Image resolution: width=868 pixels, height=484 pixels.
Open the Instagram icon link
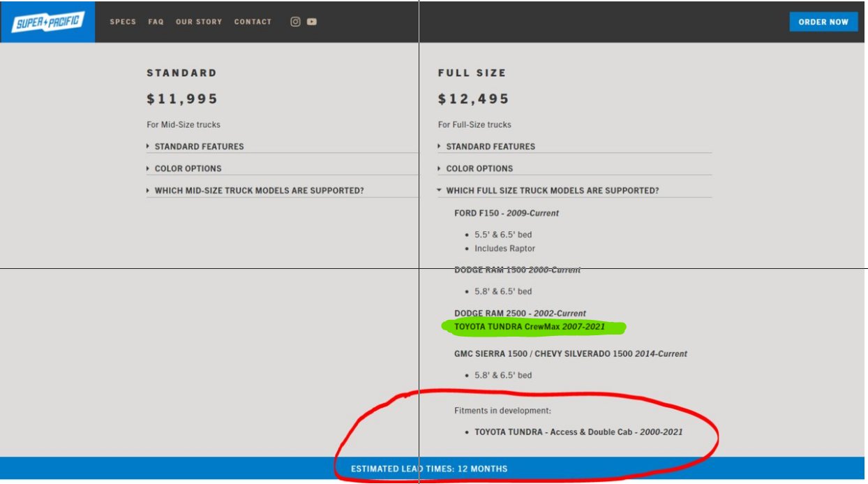(295, 22)
